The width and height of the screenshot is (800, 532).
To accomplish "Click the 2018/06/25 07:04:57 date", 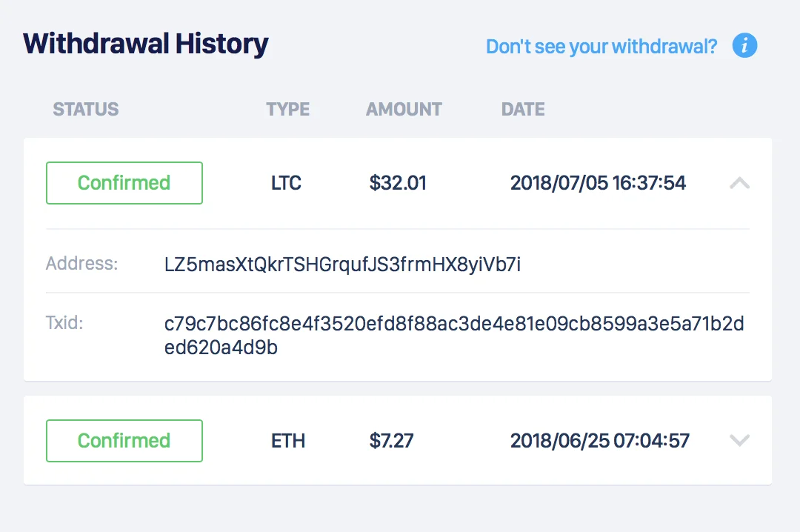I will (x=600, y=441).
